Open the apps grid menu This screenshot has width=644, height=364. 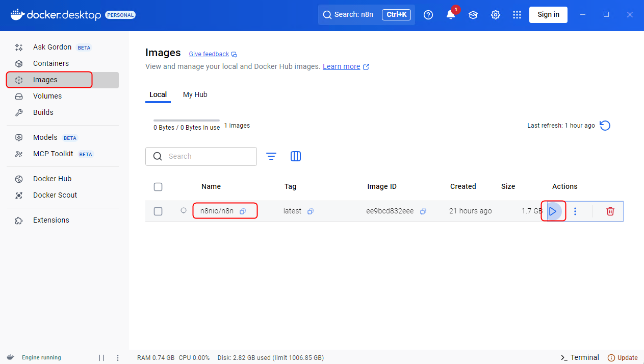[x=517, y=15]
